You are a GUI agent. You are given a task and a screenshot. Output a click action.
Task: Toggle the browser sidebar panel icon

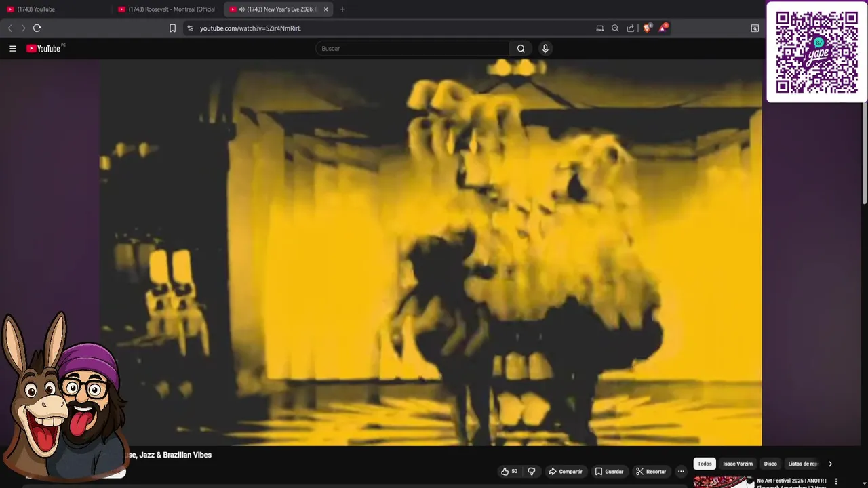pyautogui.click(x=755, y=28)
